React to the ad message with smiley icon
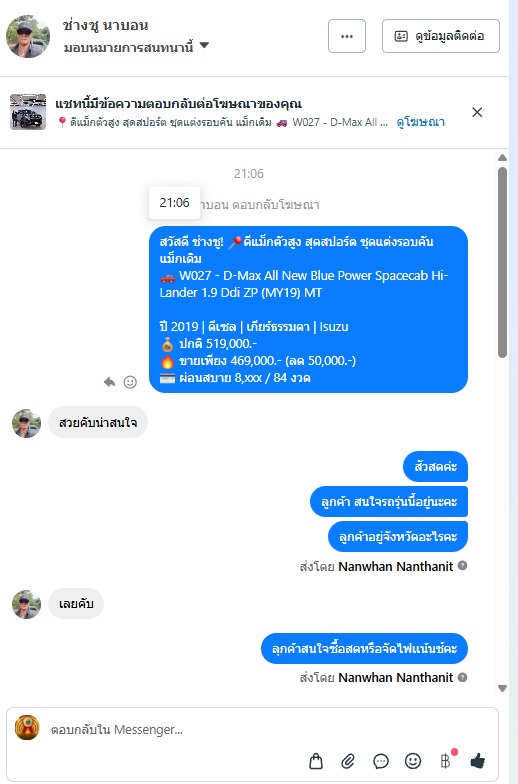This screenshot has width=518, height=784. tap(130, 382)
